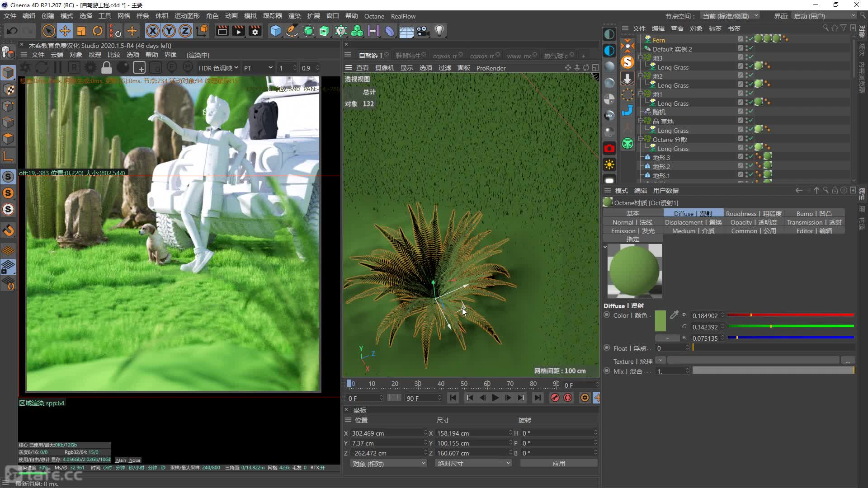Toggle Fern object visibility checkmark
The width and height of the screenshot is (868, 488).
750,39
